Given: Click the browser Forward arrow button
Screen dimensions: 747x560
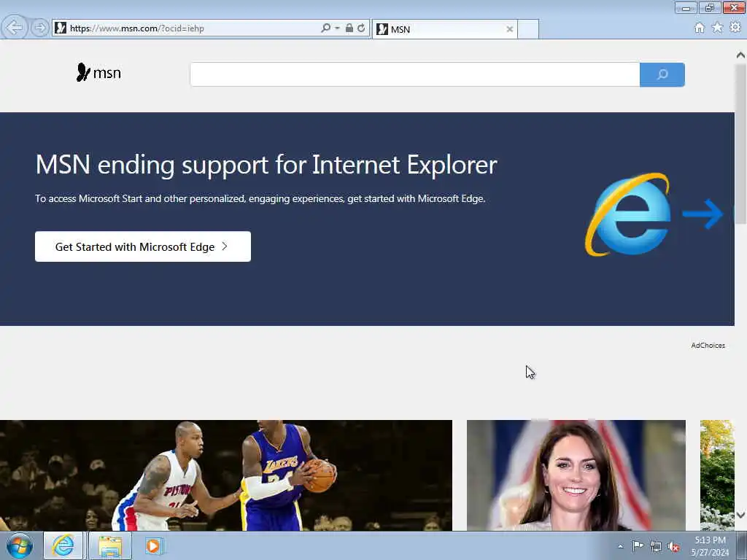Looking at the screenshot, I should [40, 28].
